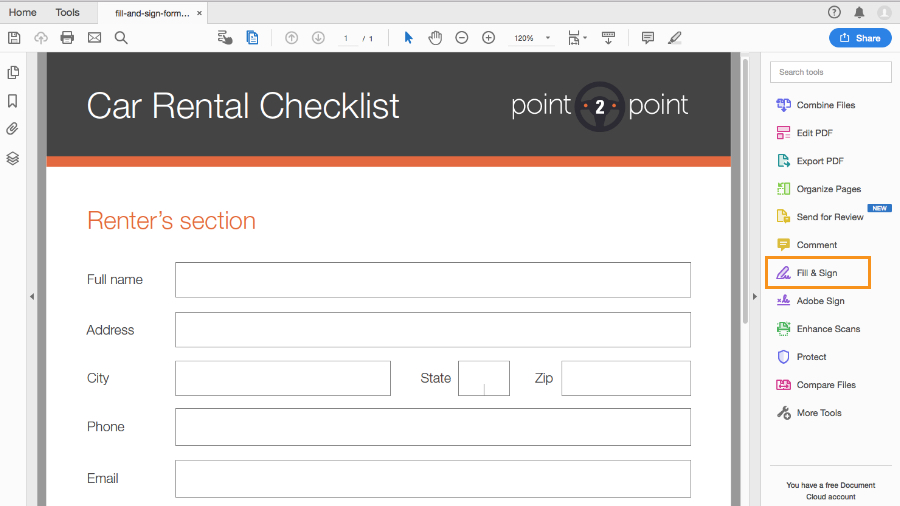Open the search magnifier tool
This screenshot has height=506, width=900.
click(121, 38)
